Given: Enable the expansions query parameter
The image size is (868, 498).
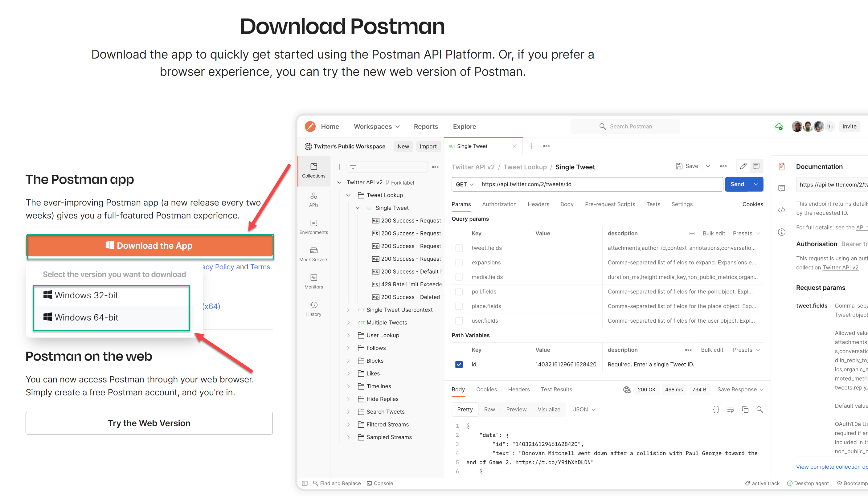Looking at the screenshot, I should click(x=459, y=262).
